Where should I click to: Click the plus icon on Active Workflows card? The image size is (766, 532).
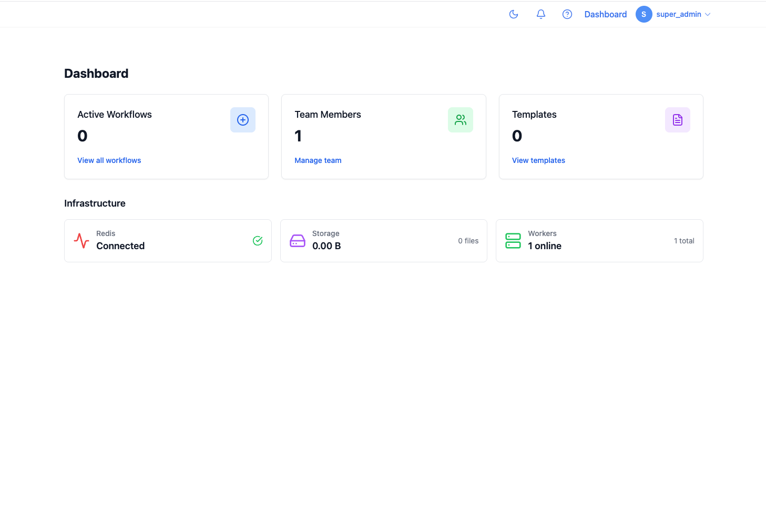point(242,119)
